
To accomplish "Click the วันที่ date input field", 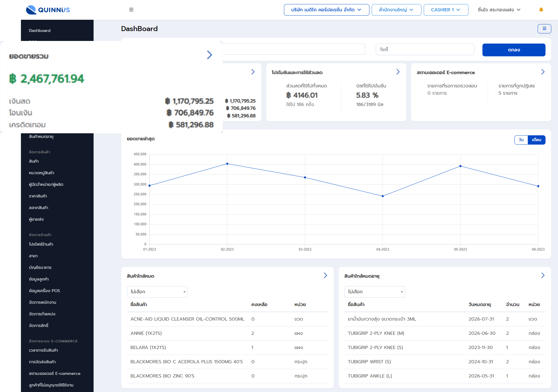I will 425,49.
